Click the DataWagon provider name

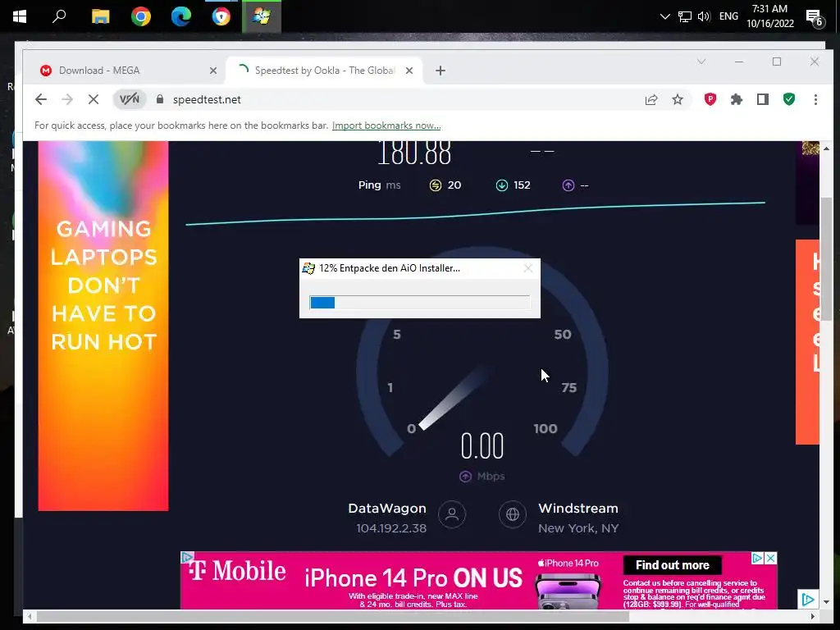[x=387, y=509]
